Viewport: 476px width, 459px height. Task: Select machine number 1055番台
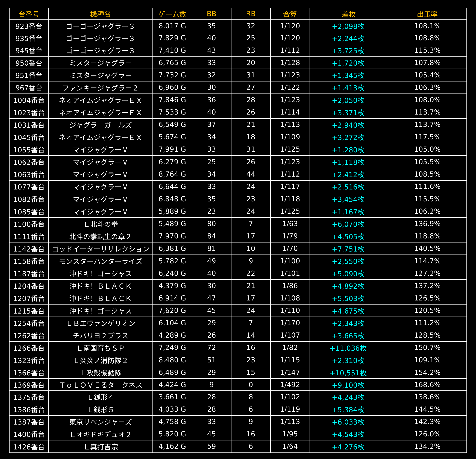point(29,150)
